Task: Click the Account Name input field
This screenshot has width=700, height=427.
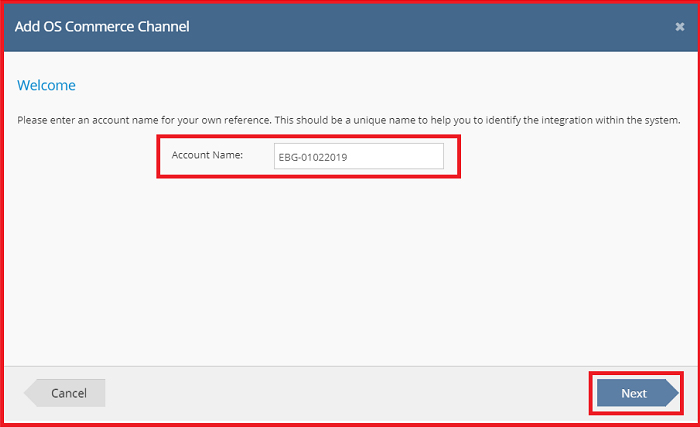Action: pos(358,156)
